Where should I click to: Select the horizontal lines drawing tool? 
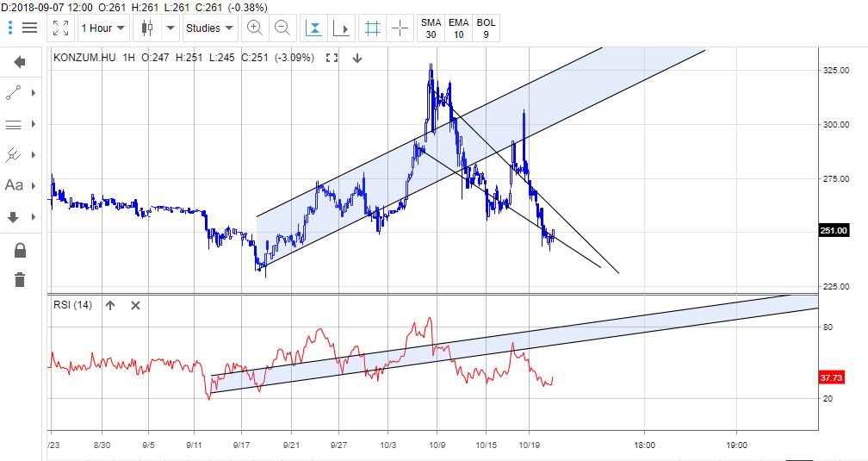(13, 124)
